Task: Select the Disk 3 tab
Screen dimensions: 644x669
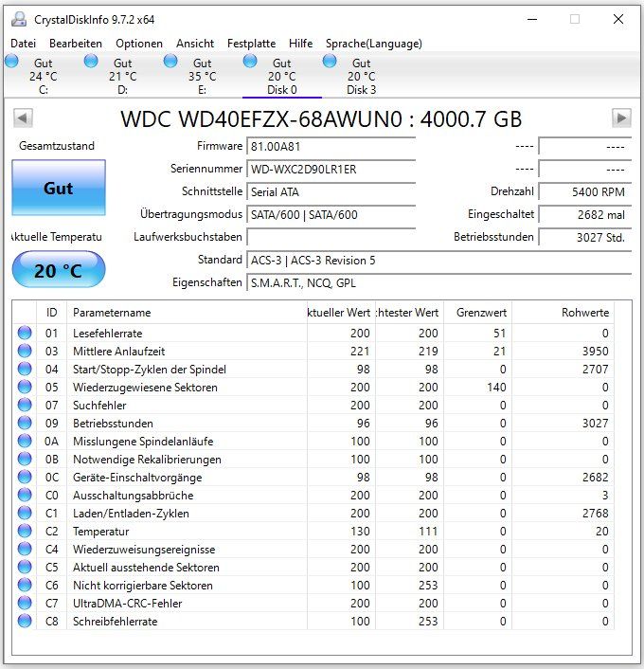Action: point(361,76)
